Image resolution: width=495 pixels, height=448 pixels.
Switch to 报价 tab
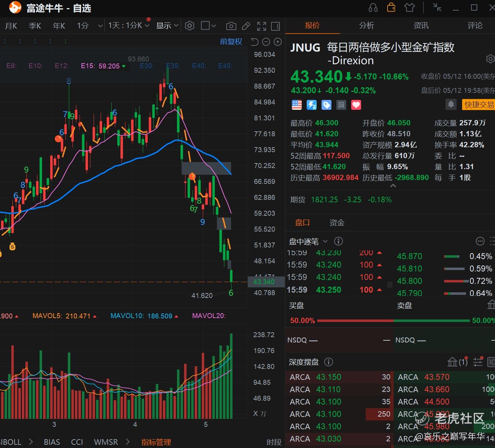coord(312,25)
